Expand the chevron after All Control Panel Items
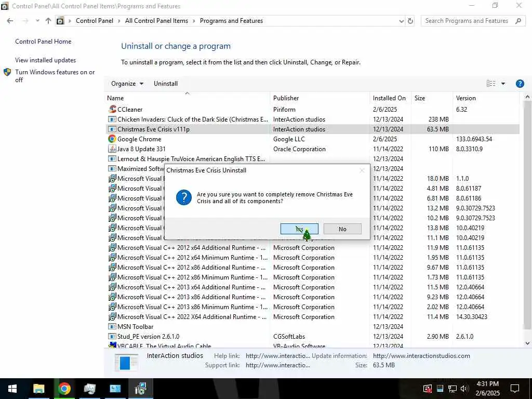The image size is (532, 399). pos(194,21)
